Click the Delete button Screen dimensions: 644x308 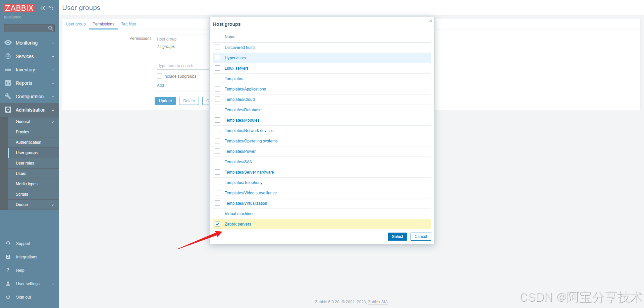pyautogui.click(x=189, y=101)
